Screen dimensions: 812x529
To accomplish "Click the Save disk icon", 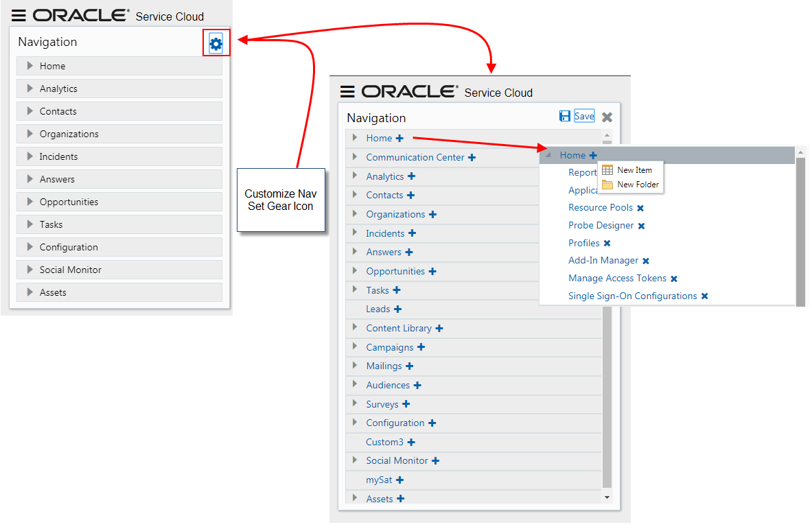I will pyautogui.click(x=564, y=115).
